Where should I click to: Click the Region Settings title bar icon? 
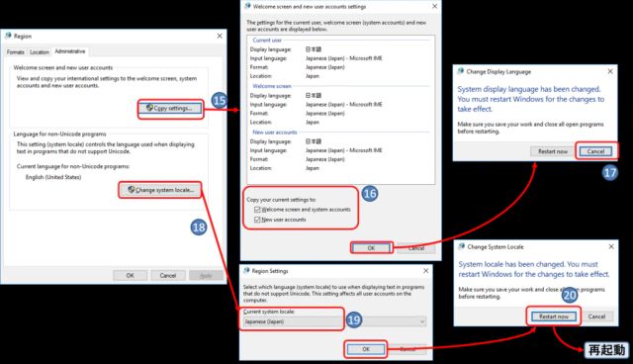tap(246, 271)
